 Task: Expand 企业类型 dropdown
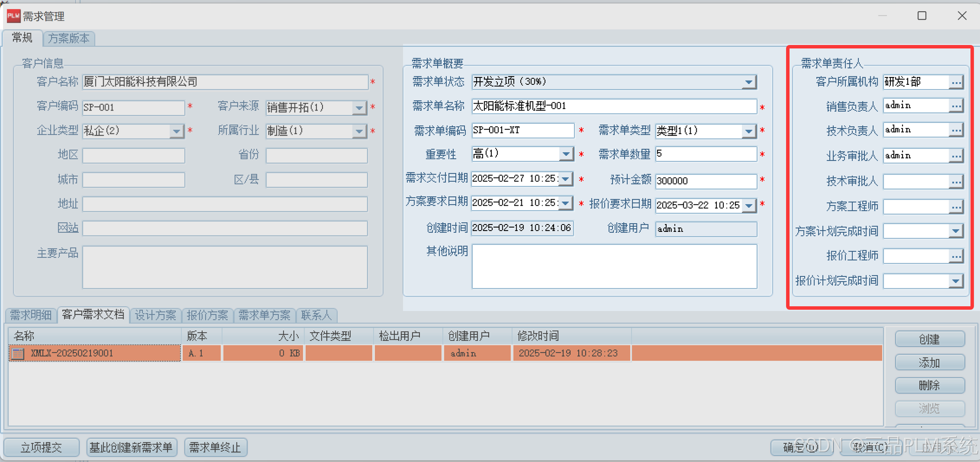coord(176,131)
